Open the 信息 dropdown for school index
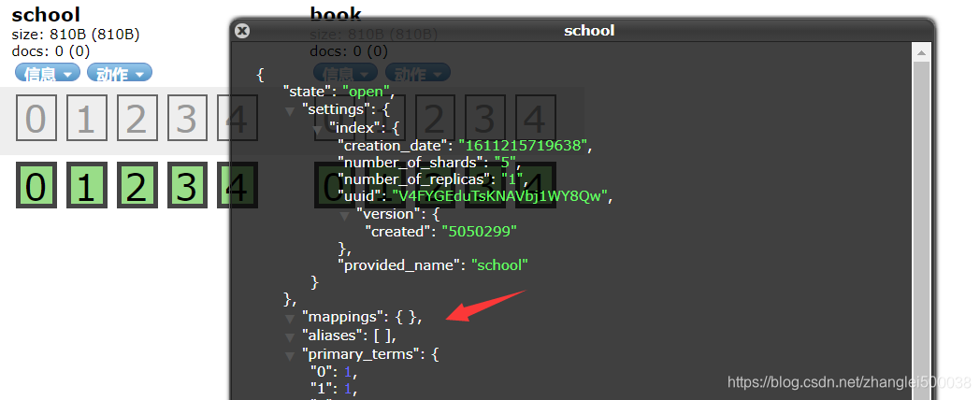 (x=48, y=73)
